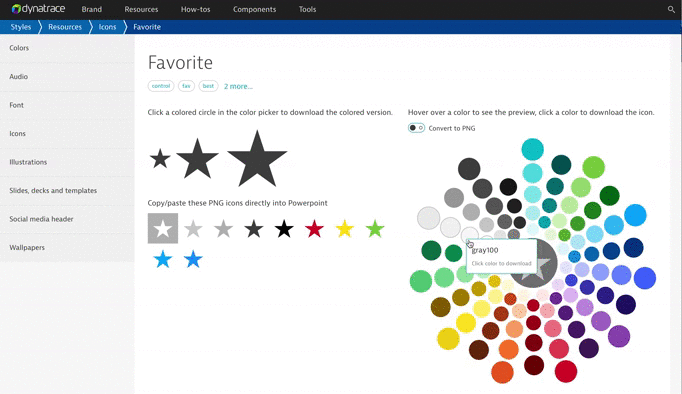Open the search magnifier icon
Image resolution: width=682 pixels, height=394 pixels.
point(671,9)
